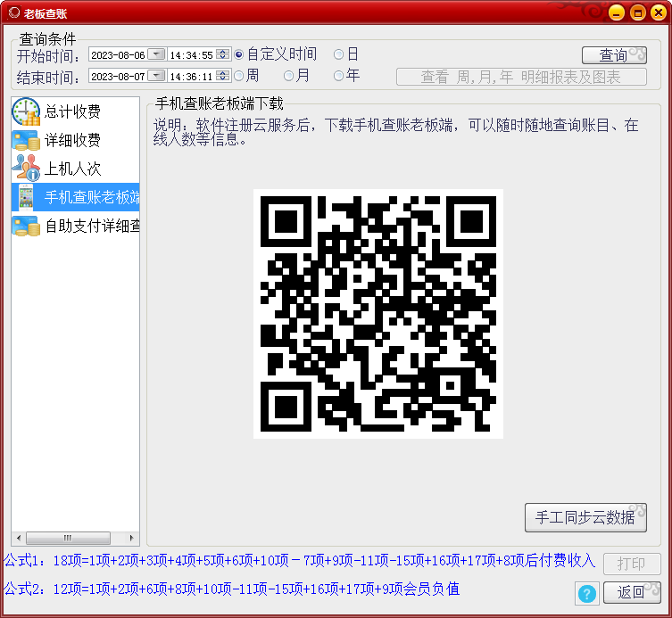The width and height of the screenshot is (672, 618).
Task: Select the 月 radio option
Action: [x=296, y=76]
